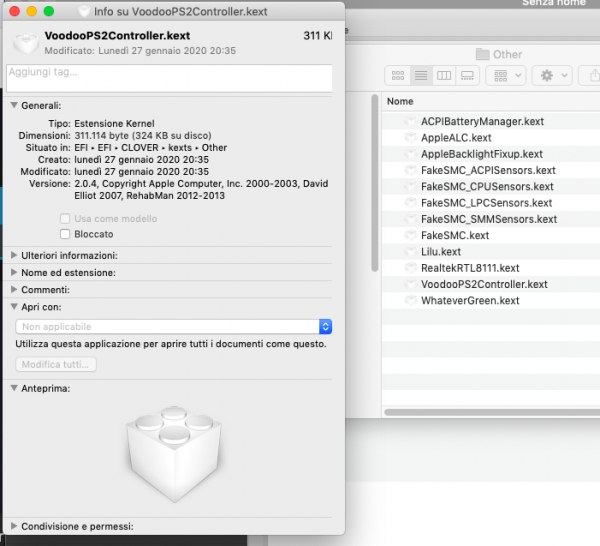Screen dimensions: 600x546
Task: Click the Aggiungi tag field
Action: (x=169, y=78)
